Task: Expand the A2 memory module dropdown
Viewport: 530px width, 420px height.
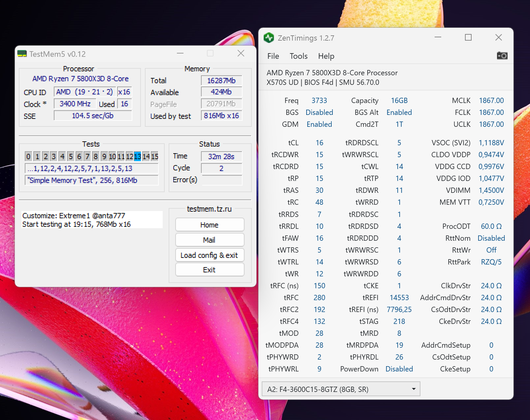Action: click(341, 389)
